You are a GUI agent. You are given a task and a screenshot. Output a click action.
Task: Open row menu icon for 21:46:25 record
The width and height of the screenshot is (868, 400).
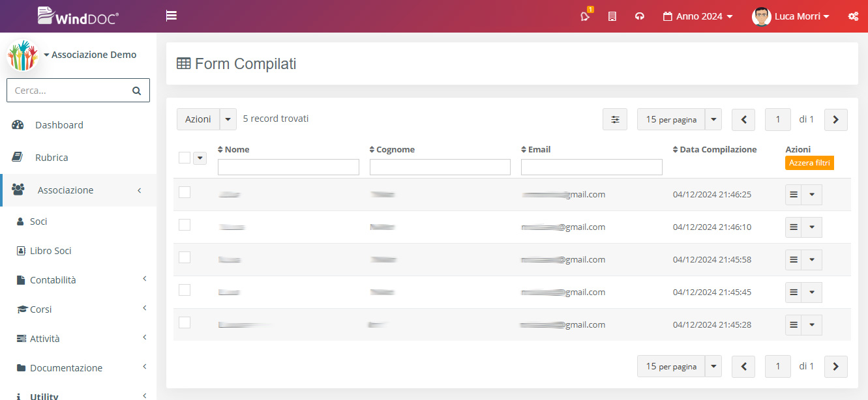click(794, 195)
